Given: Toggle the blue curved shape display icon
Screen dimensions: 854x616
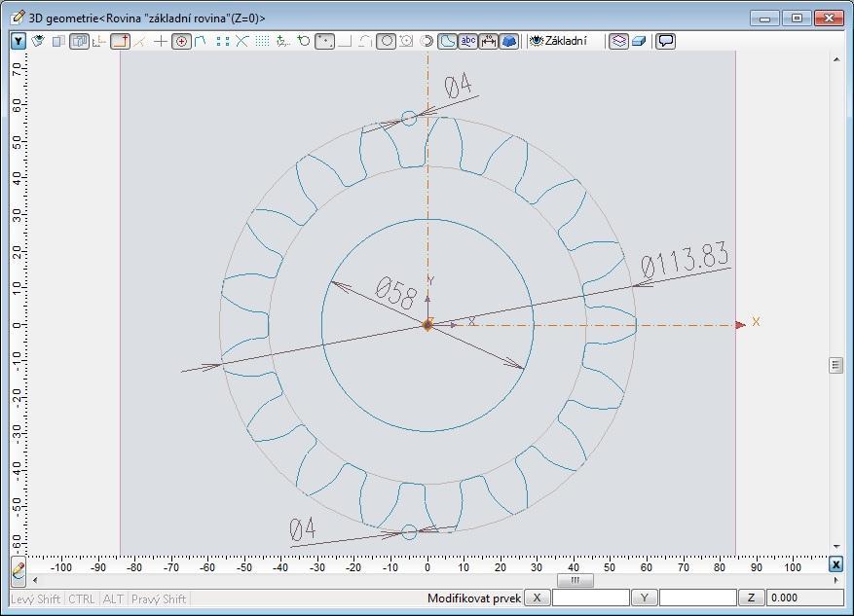Looking at the screenshot, I should tap(447, 41).
